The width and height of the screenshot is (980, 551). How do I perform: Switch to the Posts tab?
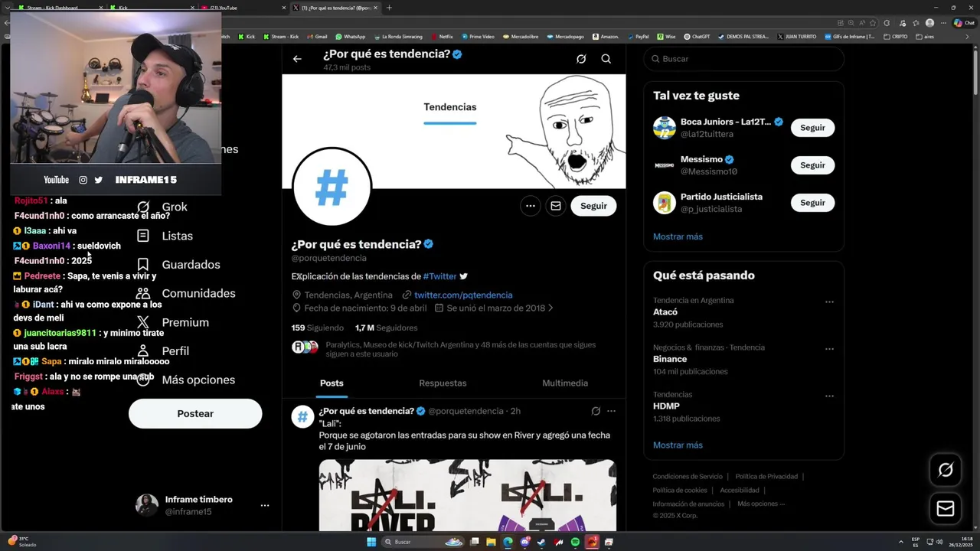tap(332, 383)
